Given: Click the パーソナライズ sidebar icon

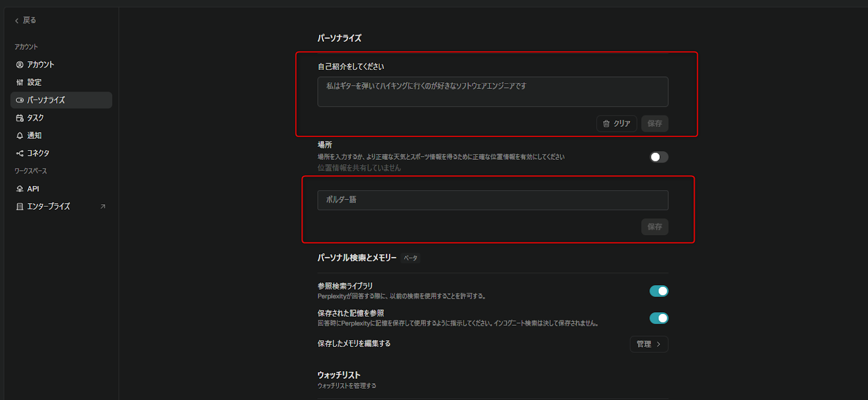Looking at the screenshot, I should (x=20, y=100).
